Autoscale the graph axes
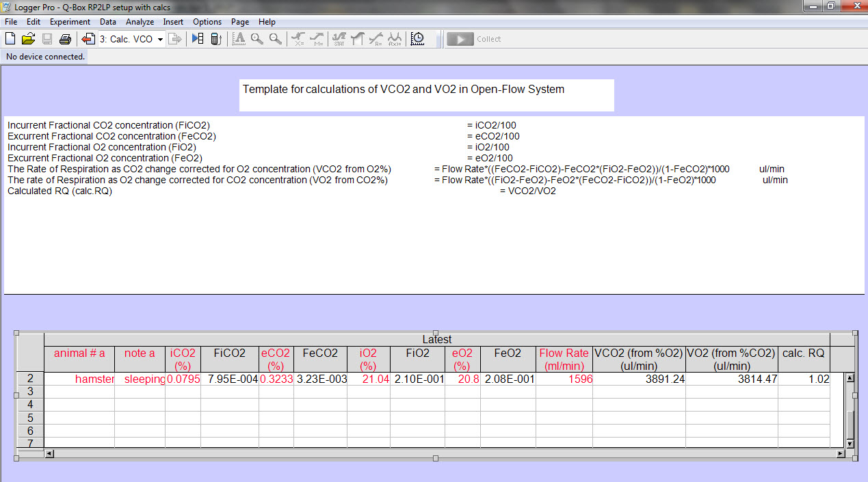Image resolution: width=868 pixels, height=482 pixels. point(239,39)
